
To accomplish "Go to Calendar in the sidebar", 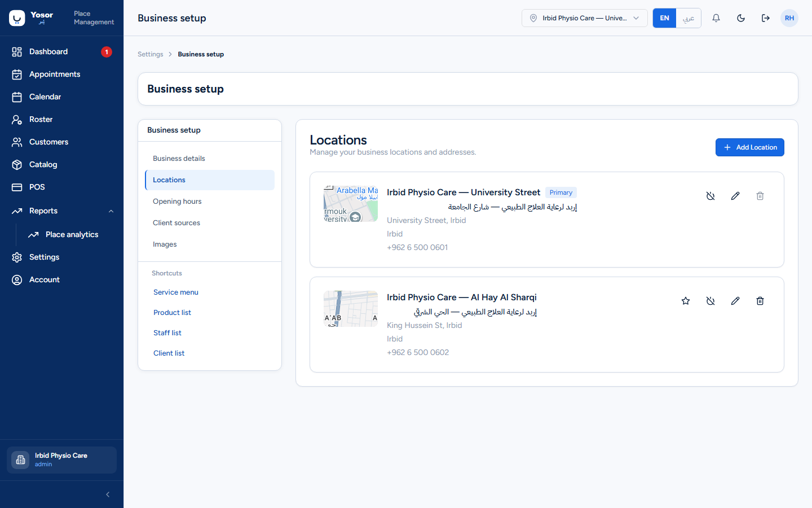I will click(x=61, y=97).
